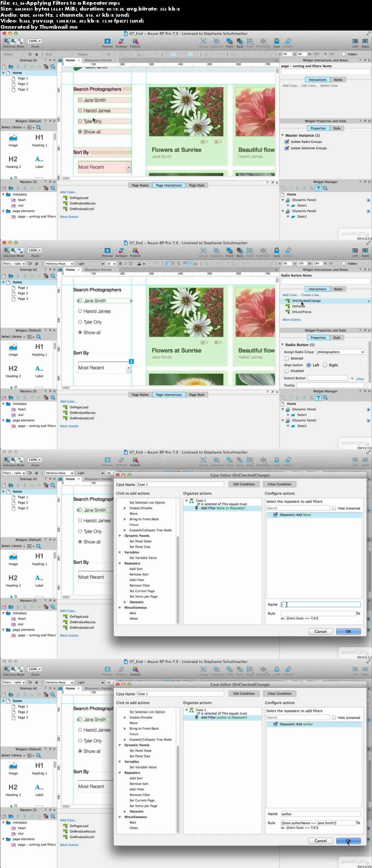Uncheck the '(Repeater) Add author' checkbox
Screen dimensions: 372x868
[275, 724]
